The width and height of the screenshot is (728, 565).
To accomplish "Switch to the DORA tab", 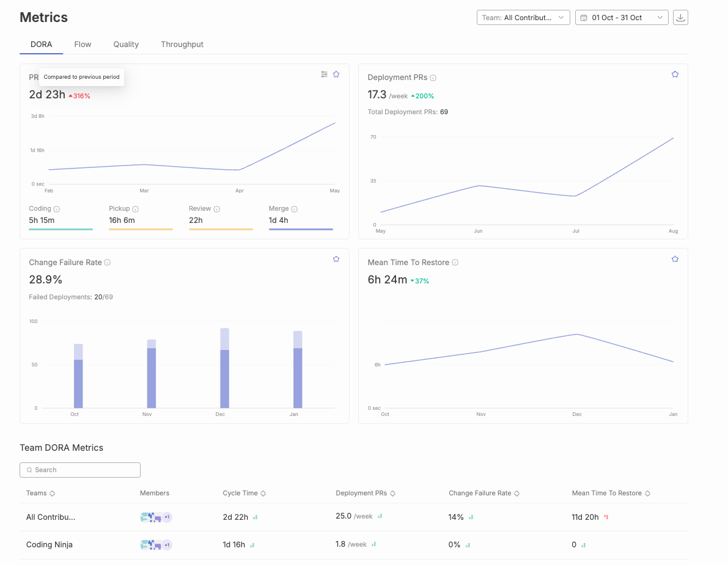I will 42,45.
